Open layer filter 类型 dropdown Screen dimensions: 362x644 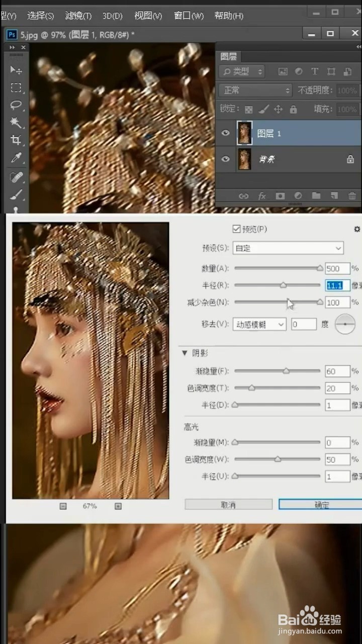click(x=242, y=71)
